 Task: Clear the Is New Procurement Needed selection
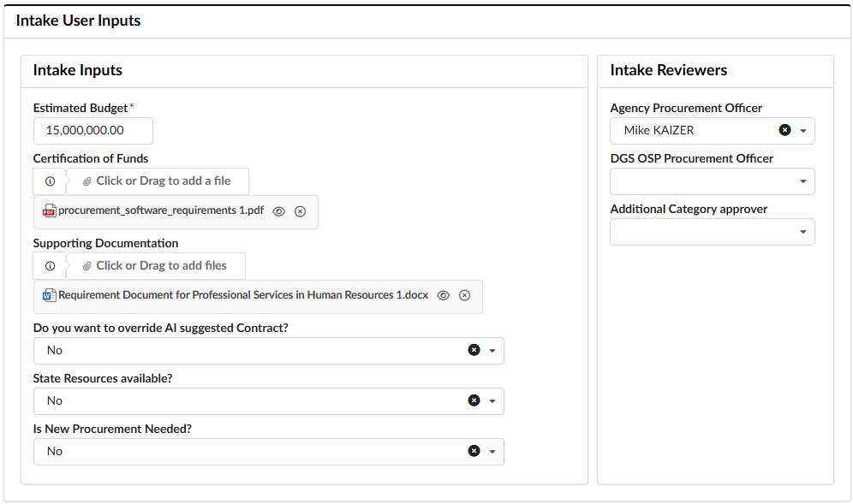474,451
